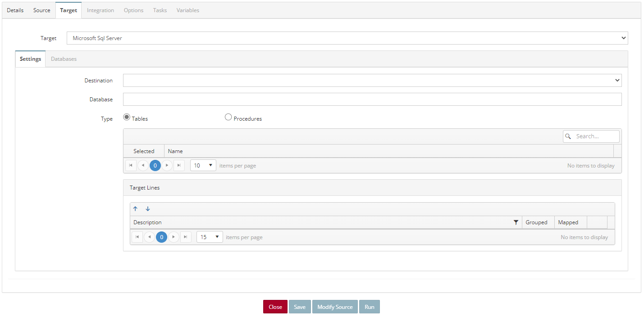The image size is (644, 317).
Task: Go to first page in tables grid
Action: 131,166
